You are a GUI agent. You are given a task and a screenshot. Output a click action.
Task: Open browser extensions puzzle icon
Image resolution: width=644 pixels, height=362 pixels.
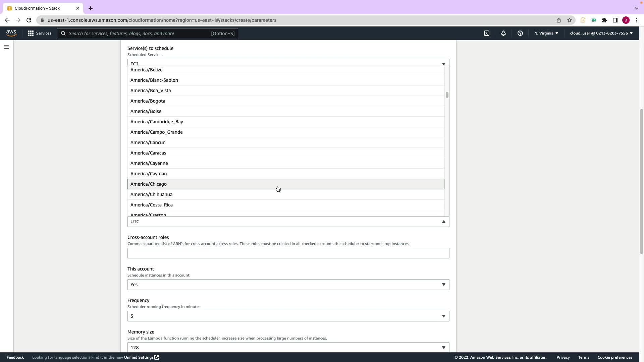(604, 20)
